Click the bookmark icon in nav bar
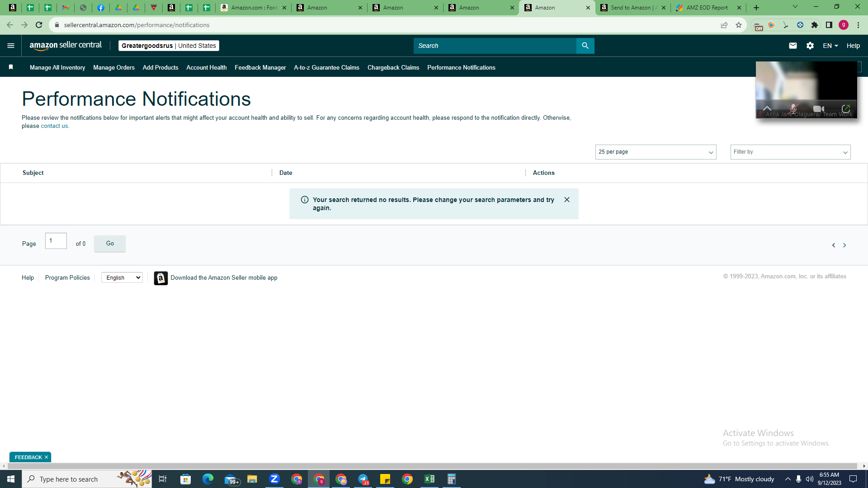Screen dimensions: 868x488 tap(11, 67)
